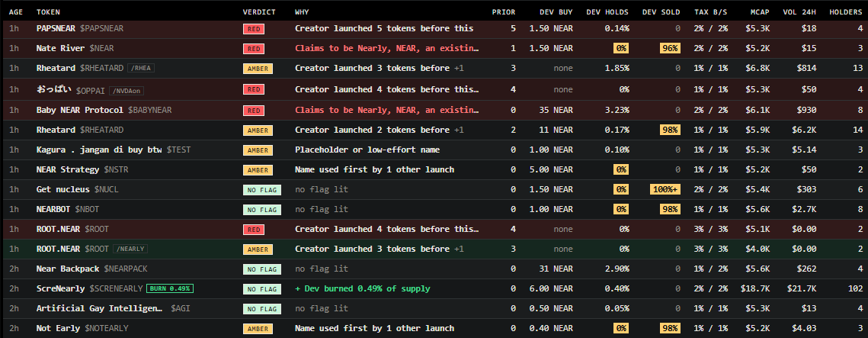Click the 98% dev sold for NEARBOT

pos(670,209)
